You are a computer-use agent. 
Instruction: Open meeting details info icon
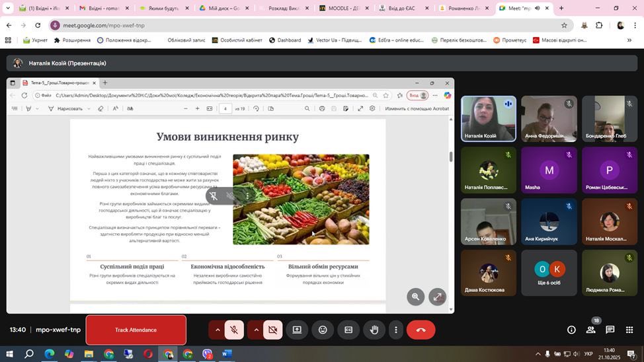571,330
